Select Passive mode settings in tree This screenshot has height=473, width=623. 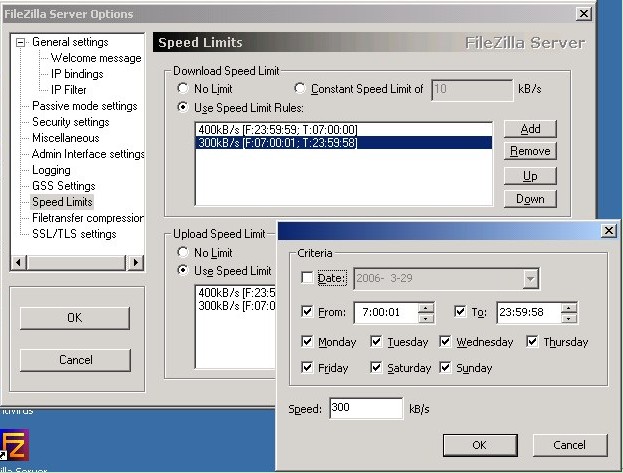[84, 106]
